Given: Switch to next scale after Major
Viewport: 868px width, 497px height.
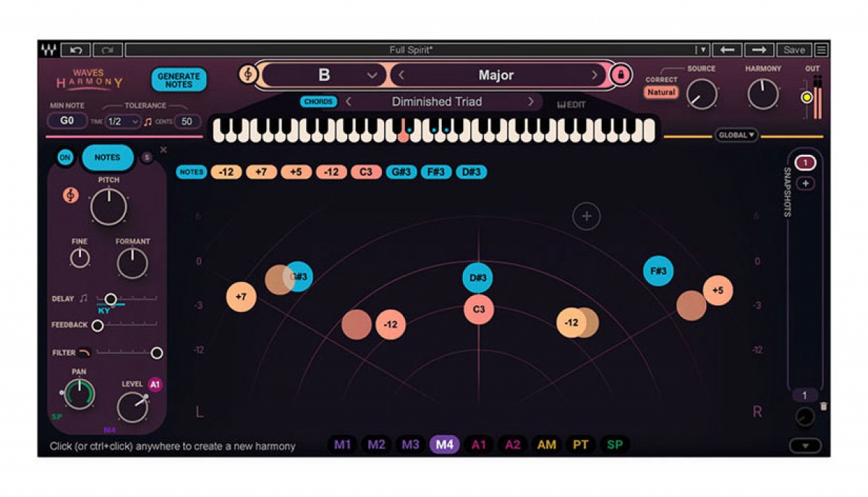Looking at the screenshot, I should (595, 75).
